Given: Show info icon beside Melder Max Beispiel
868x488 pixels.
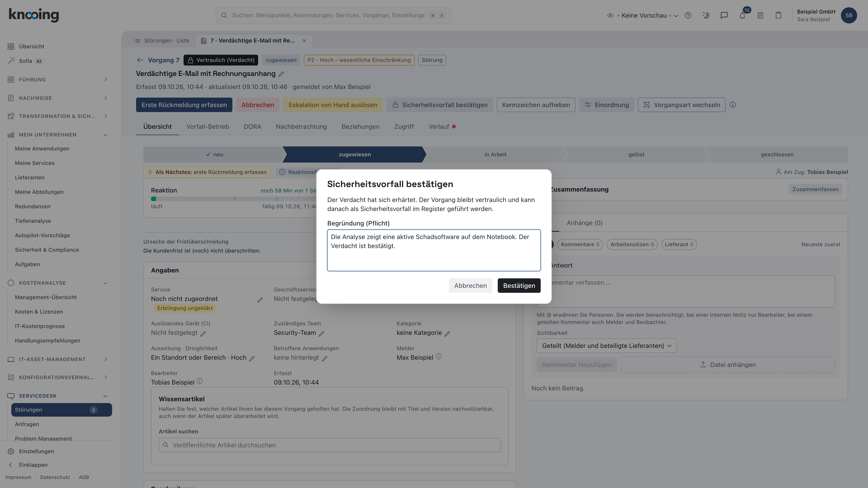Looking at the screenshot, I should (x=439, y=356).
